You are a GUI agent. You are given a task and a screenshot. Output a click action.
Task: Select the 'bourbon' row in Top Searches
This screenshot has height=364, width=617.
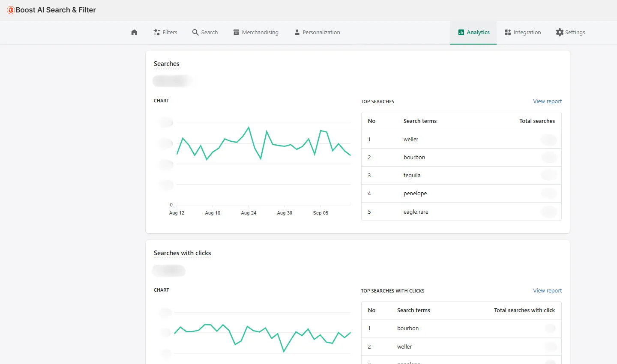point(461,157)
